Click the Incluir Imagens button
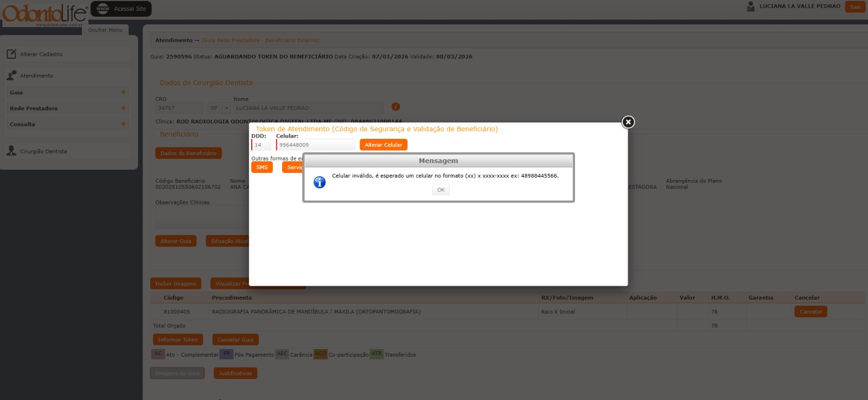The image size is (868, 400). pyautogui.click(x=176, y=283)
